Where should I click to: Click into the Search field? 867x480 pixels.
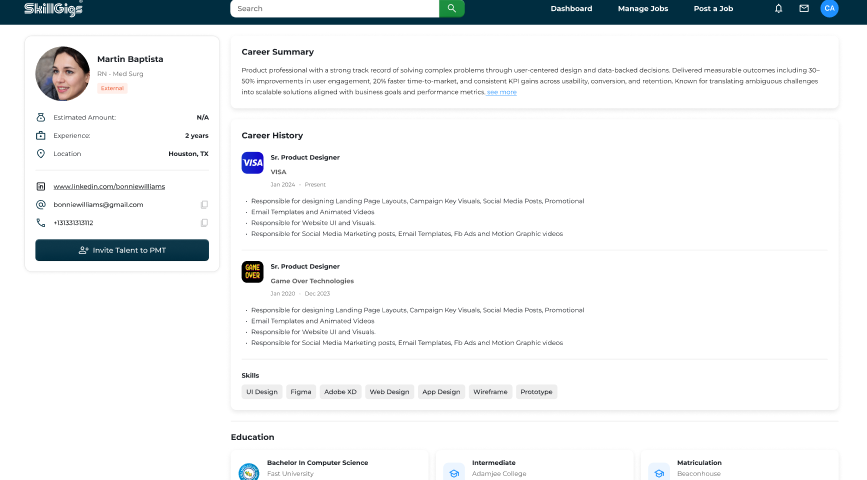coord(335,8)
